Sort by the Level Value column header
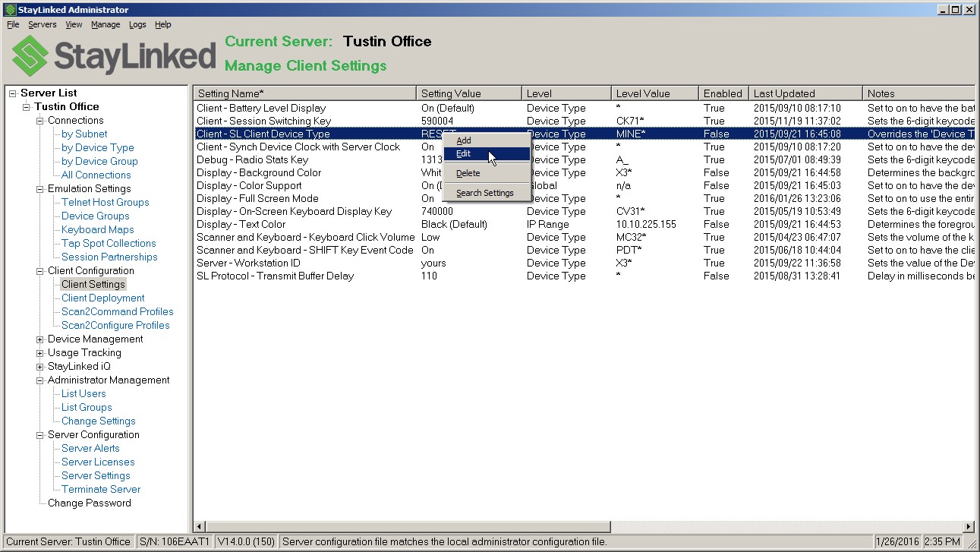980x552 pixels. pyautogui.click(x=655, y=93)
